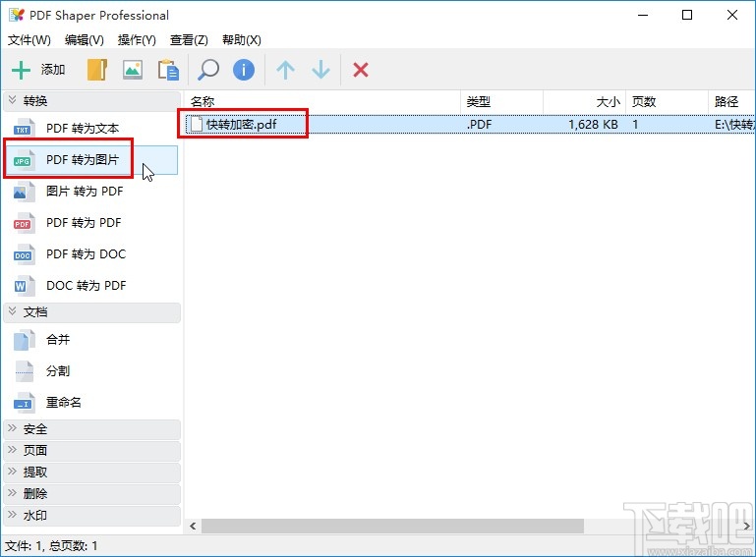Open the 文件(W) menu
This screenshot has height=557, width=756.
pyautogui.click(x=29, y=40)
